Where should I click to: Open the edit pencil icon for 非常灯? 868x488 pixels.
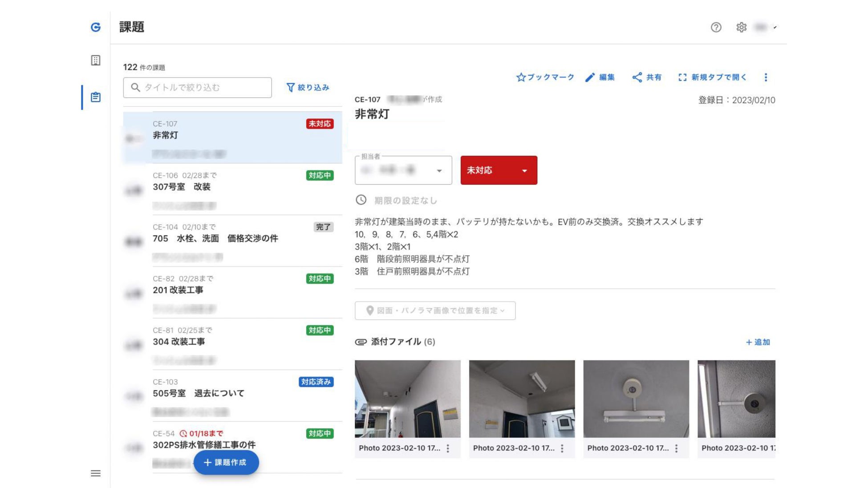[x=590, y=77]
